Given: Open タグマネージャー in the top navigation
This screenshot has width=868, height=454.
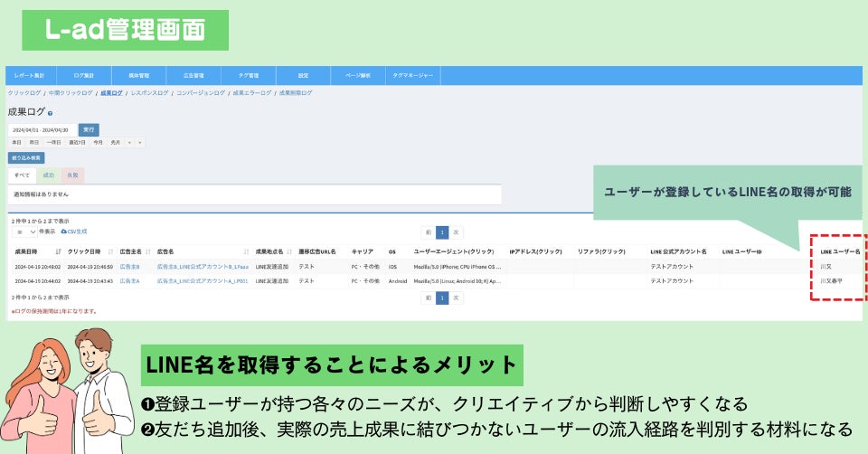Looking at the screenshot, I should 413,75.
